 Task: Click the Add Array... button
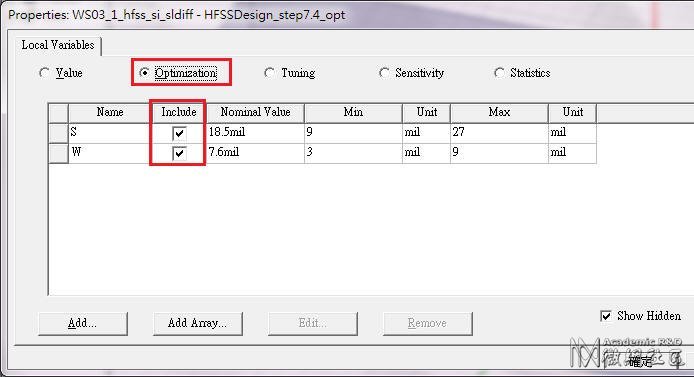(x=197, y=323)
